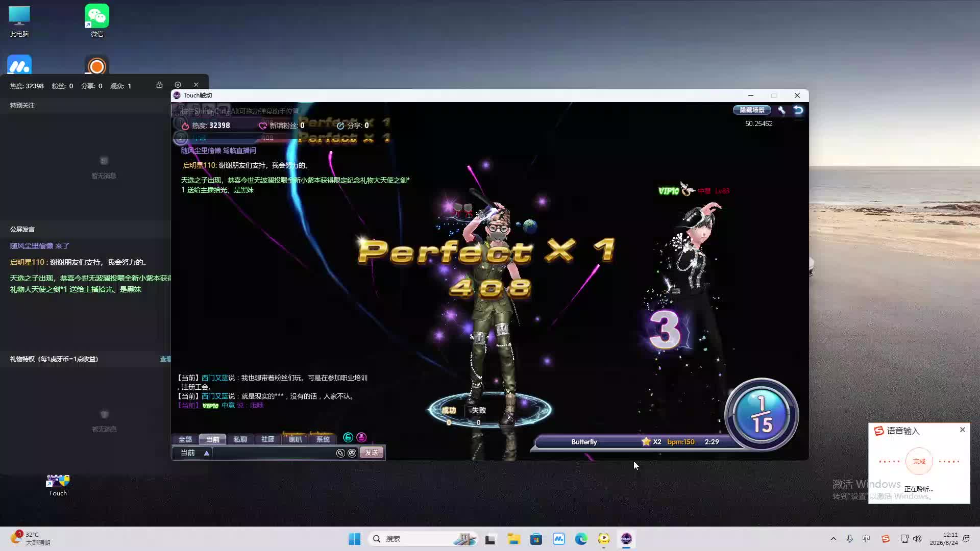Screen dimensions: 980x551
Task: Switch to the 全部 chat tab
Action: click(185, 439)
